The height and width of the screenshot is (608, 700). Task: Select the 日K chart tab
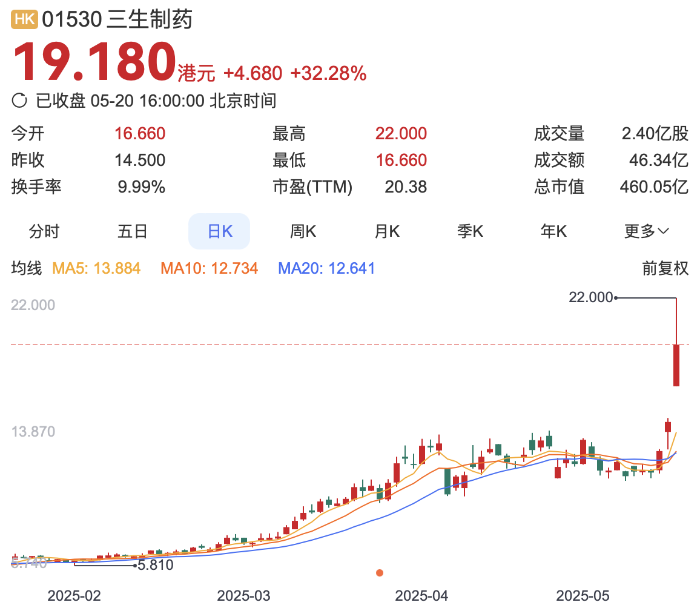tap(219, 231)
